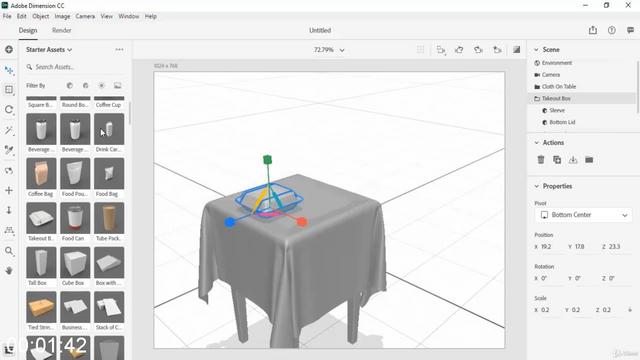The image size is (640, 360).
Task: Open the Edit menu
Action: tap(21, 16)
